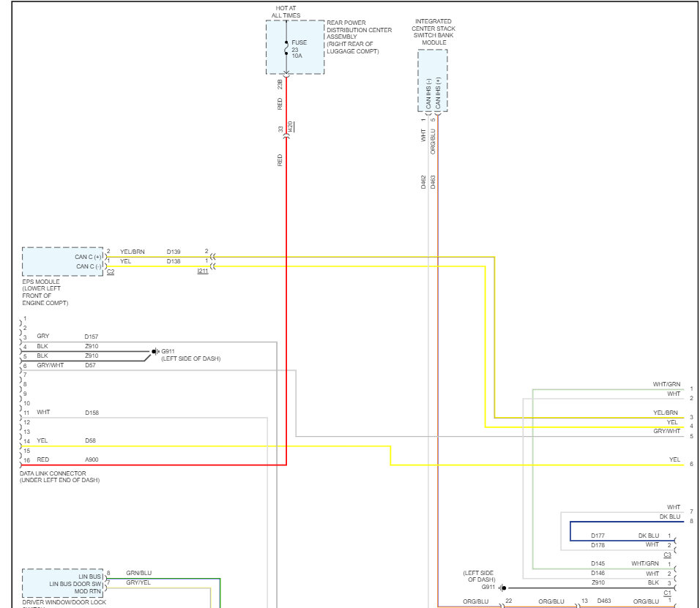
Task: Click the G911 ground symbol beside pin 4
Action: pos(154,351)
